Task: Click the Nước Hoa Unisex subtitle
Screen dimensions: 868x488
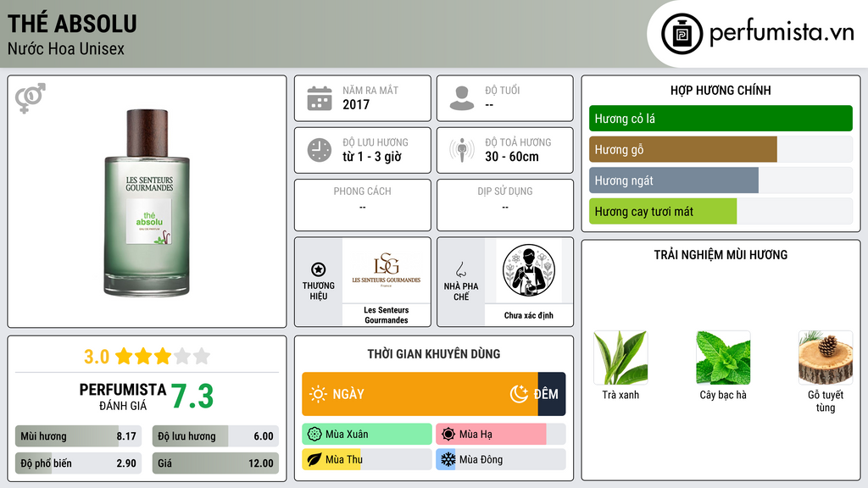Action: (66, 48)
